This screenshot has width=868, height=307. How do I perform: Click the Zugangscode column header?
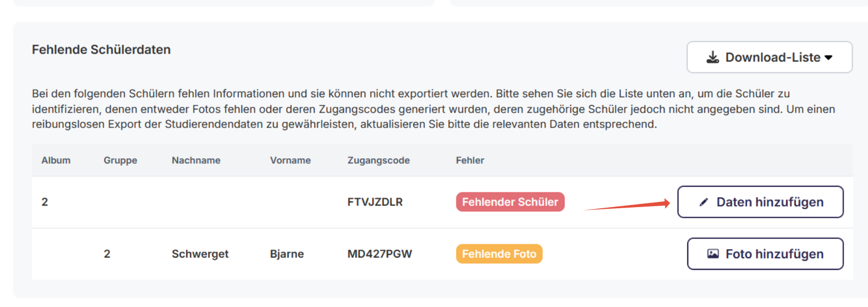[378, 160]
